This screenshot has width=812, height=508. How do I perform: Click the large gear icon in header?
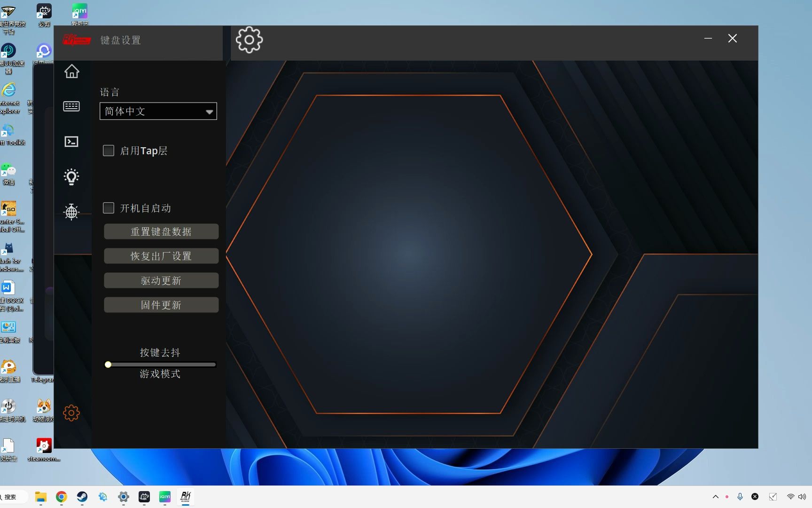click(249, 40)
